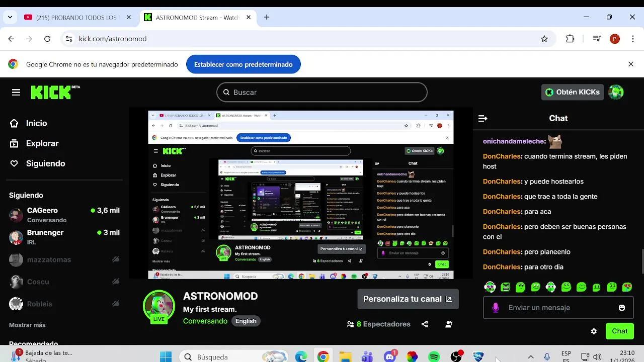This screenshot has width=644, height=362.
Task: Reload the page
Action: (x=47, y=39)
